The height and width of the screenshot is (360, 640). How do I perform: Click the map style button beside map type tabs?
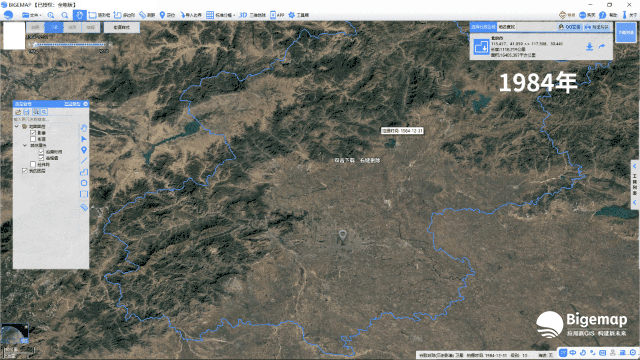coord(122,27)
